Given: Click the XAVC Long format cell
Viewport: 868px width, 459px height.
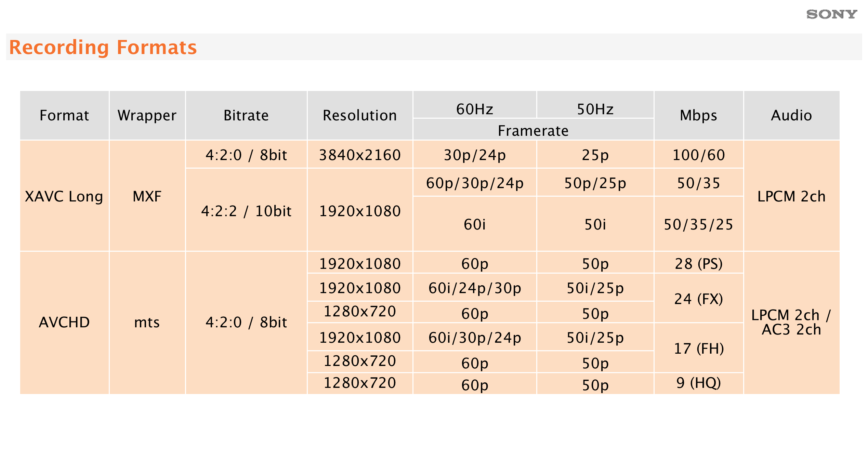Looking at the screenshot, I should [64, 196].
